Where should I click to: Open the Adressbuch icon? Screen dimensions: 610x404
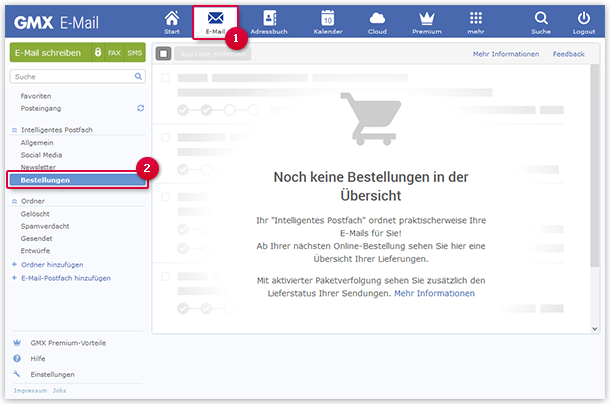pos(269,22)
